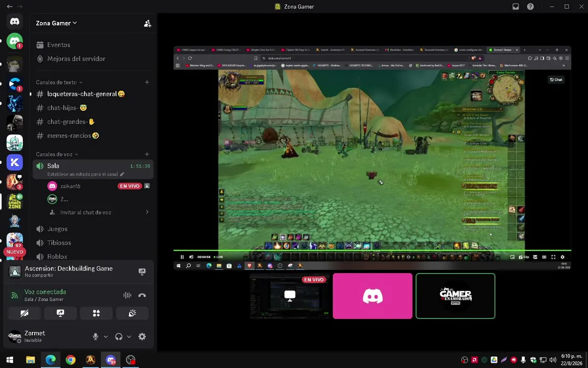Open the Gamer Zone server icon
This screenshot has width=588, height=368.
(15, 202)
